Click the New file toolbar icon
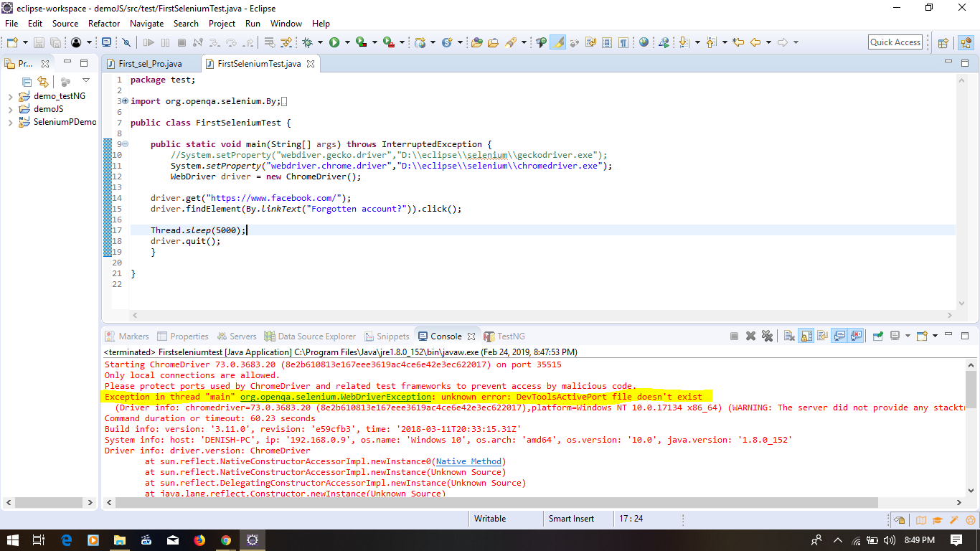 (x=12, y=42)
